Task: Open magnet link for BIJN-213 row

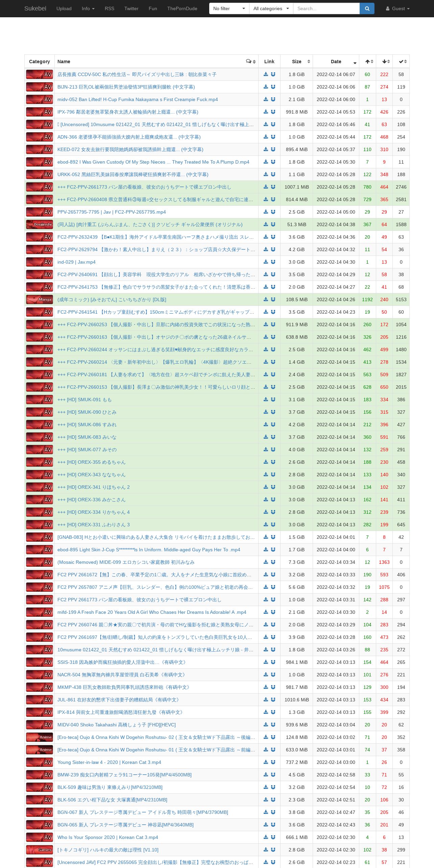Action: (273, 87)
